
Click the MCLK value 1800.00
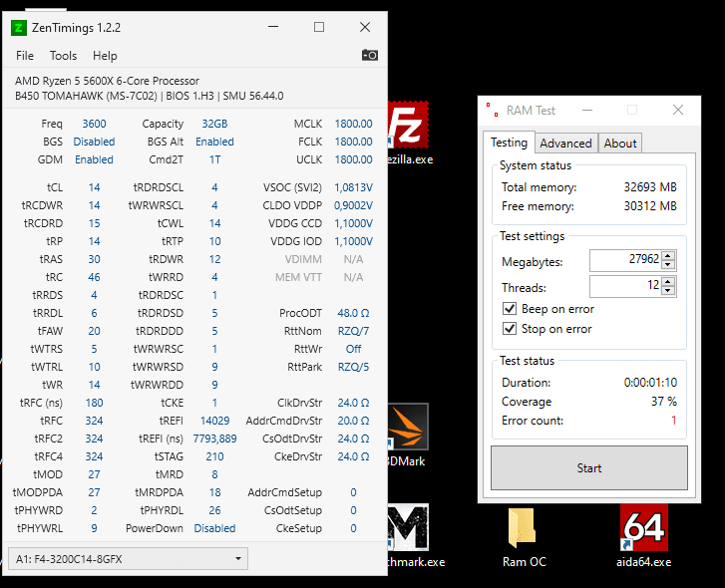pos(353,124)
